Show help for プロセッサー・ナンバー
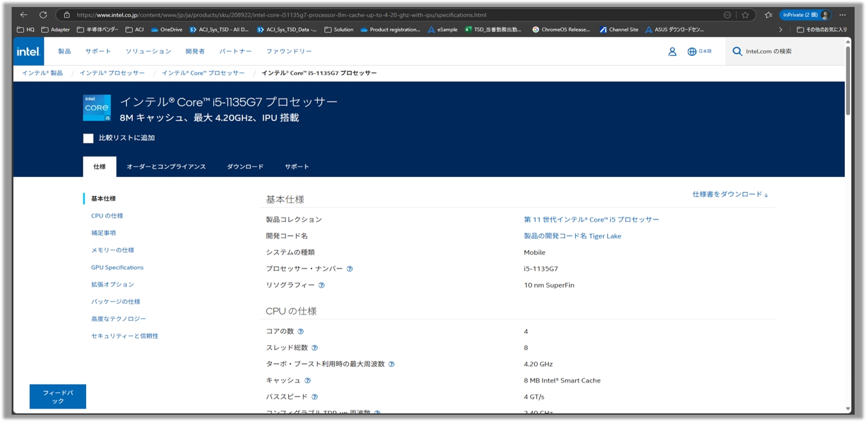Screen dimensions: 868x424 click(x=350, y=269)
